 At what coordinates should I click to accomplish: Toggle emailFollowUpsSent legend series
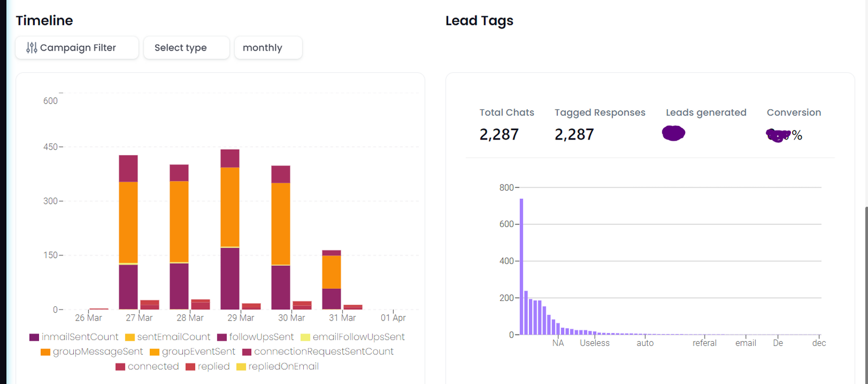353,337
